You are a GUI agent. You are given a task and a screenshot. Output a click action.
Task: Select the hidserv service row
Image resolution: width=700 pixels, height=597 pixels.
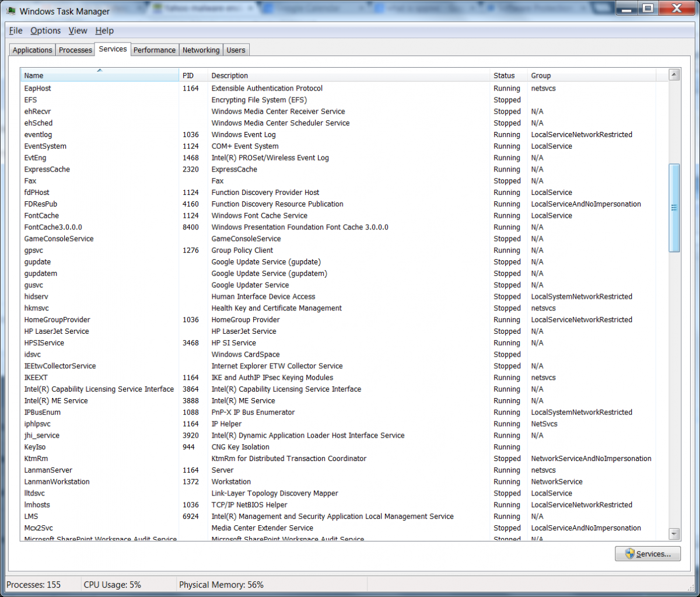point(344,296)
